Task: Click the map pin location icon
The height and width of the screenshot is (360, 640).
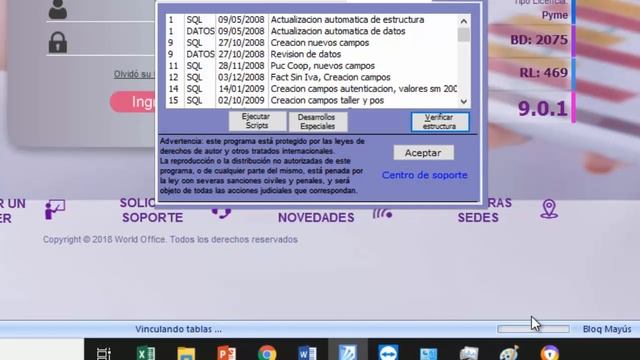Action: (549, 209)
